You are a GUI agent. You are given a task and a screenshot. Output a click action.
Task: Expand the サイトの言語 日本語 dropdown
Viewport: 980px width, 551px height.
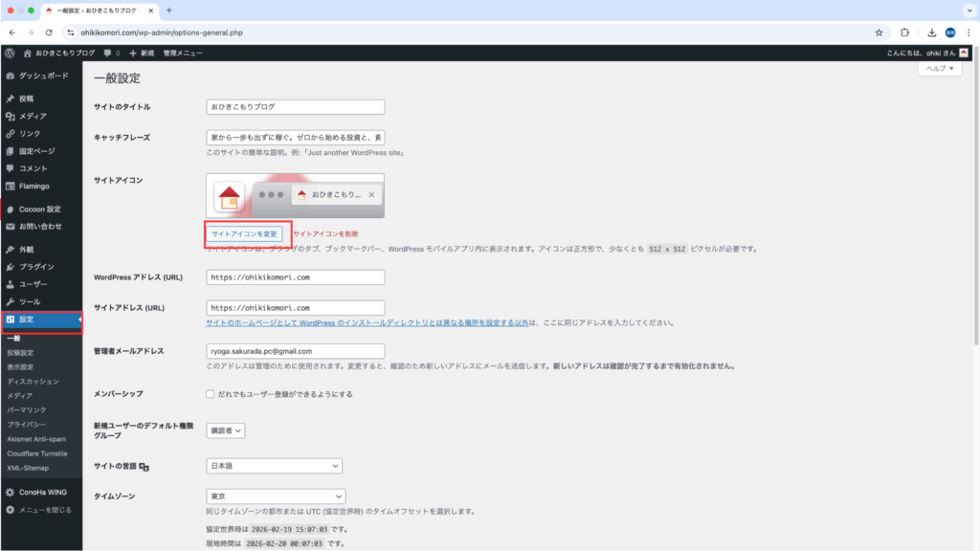click(x=274, y=465)
